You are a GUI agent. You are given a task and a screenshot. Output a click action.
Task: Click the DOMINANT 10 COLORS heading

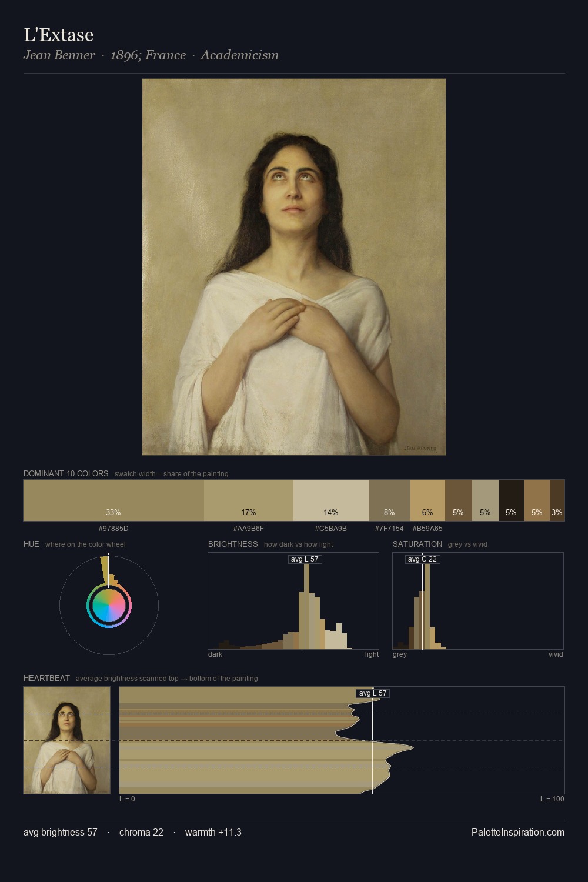[x=66, y=473]
